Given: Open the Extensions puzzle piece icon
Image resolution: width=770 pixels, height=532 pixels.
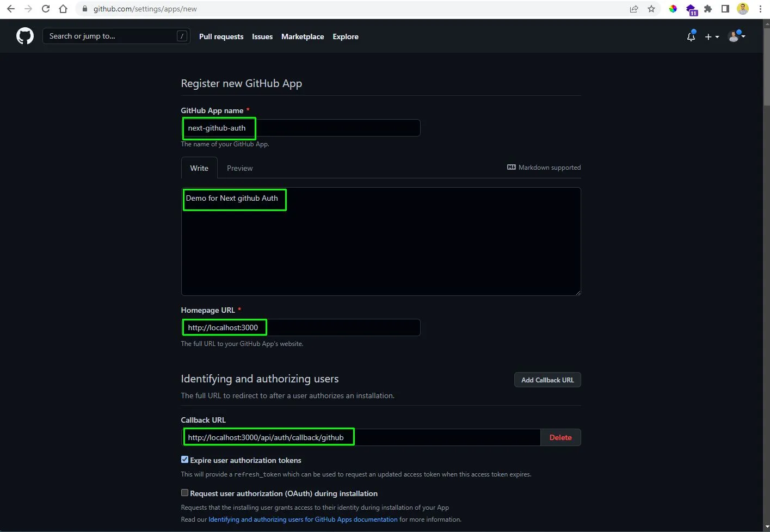Looking at the screenshot, I should (708, 9).
